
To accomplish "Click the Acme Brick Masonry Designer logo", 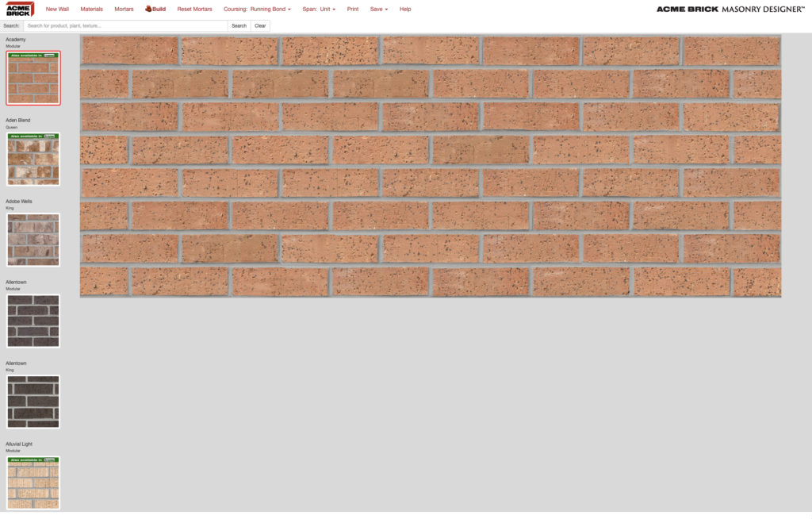I will (728, 9).
